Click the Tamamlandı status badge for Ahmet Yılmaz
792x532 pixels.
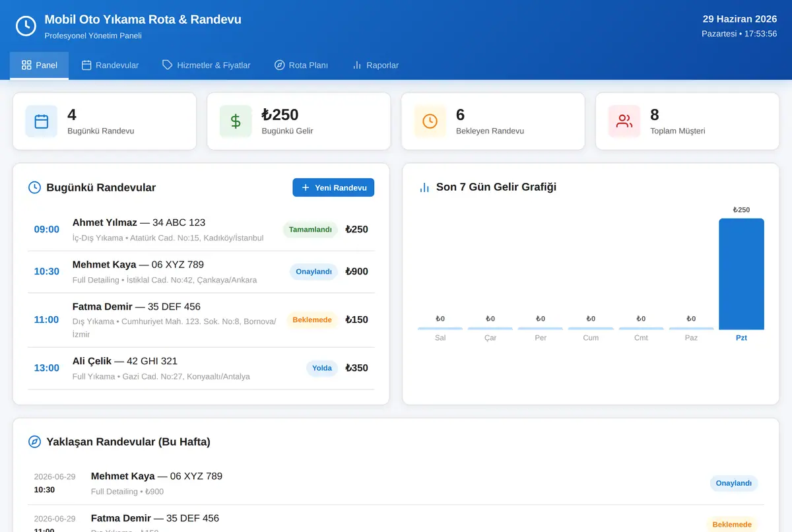[310, 230]
